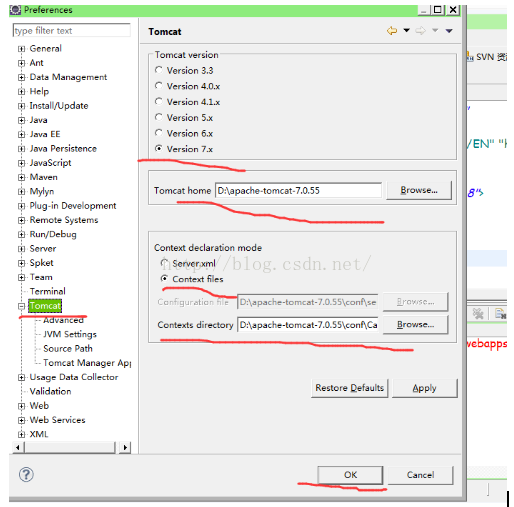Open the forward history dropdown arrow

pyautogui.click(x=435, y=31)
